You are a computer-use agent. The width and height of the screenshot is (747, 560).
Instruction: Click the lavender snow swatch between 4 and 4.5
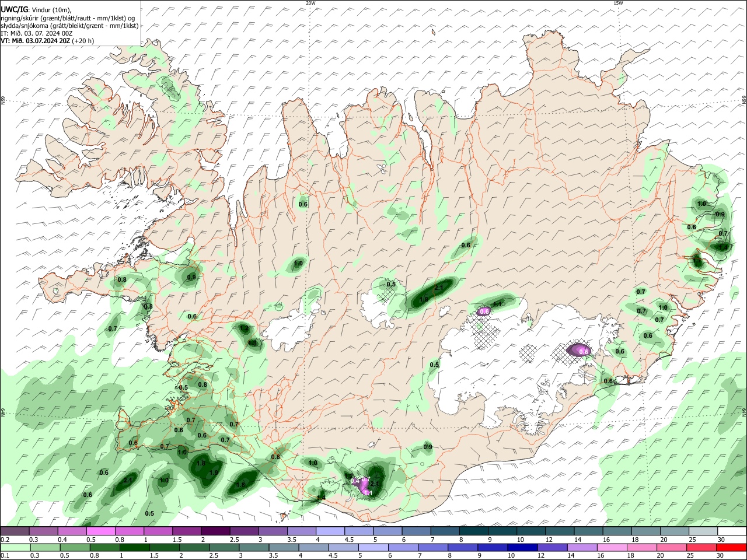[330, 531]
